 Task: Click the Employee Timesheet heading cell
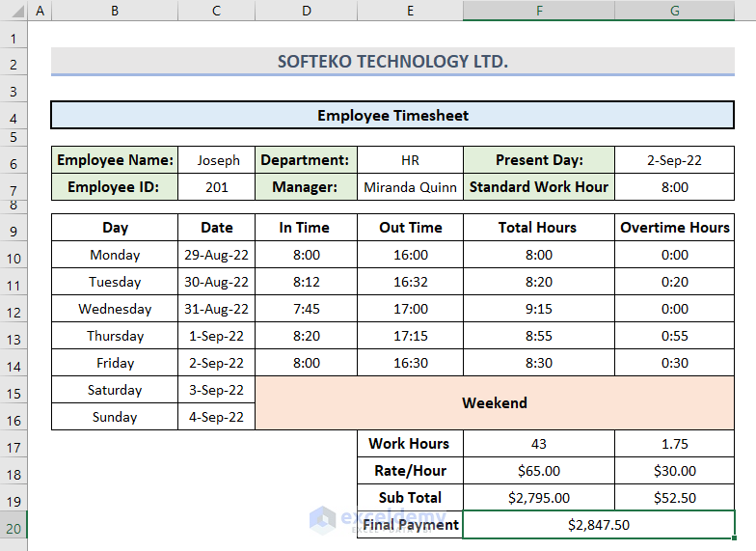pos(393,116)
